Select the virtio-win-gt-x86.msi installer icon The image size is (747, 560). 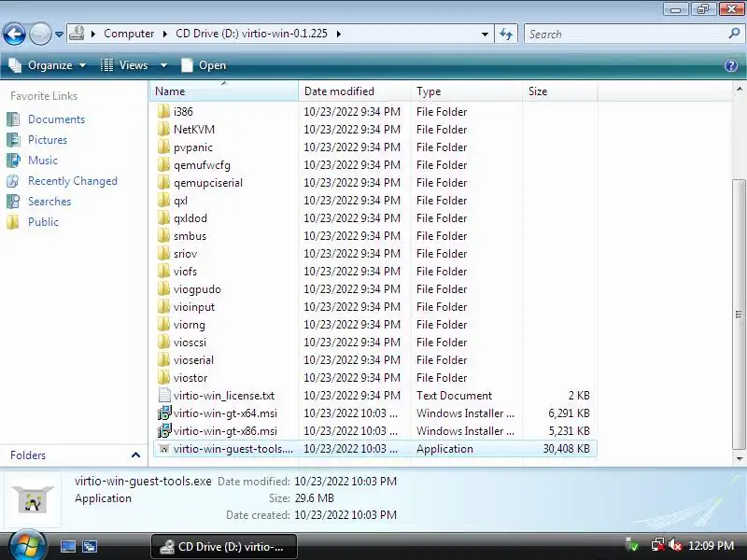pos(164,430)
